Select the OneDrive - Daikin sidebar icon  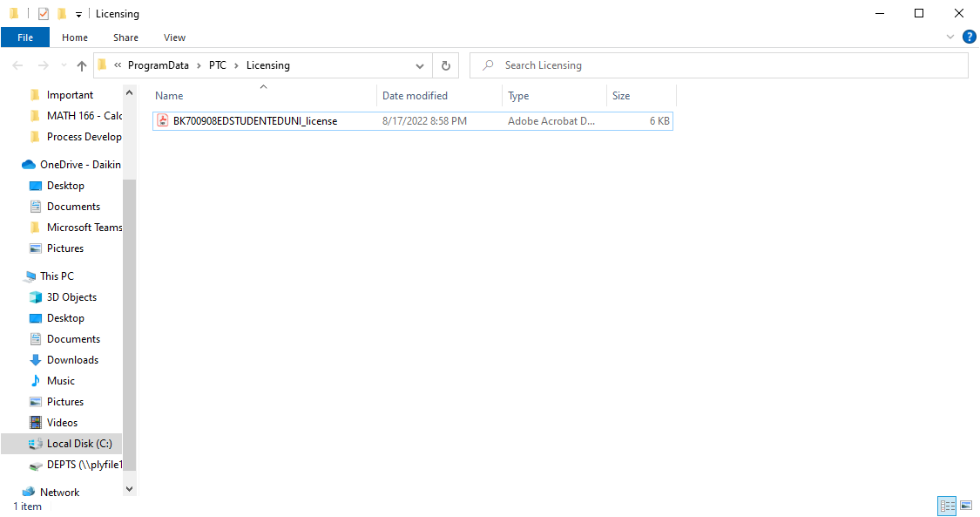pyautogui.click(x=28, y=164)
